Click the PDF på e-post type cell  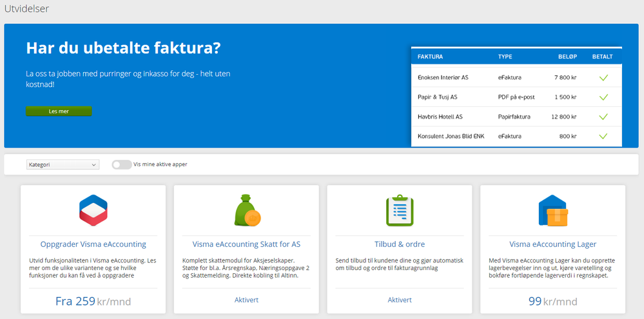tap(516, 97)
